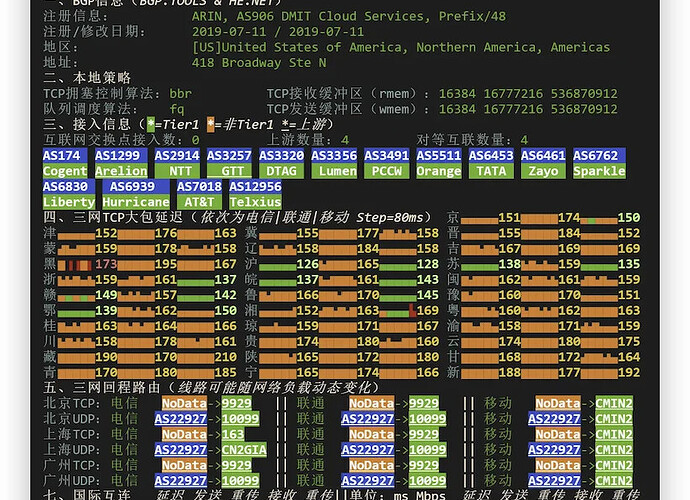The image size is (690, 500).
Task: Click the AS2914 badge
Action: (x=177, y=155)
